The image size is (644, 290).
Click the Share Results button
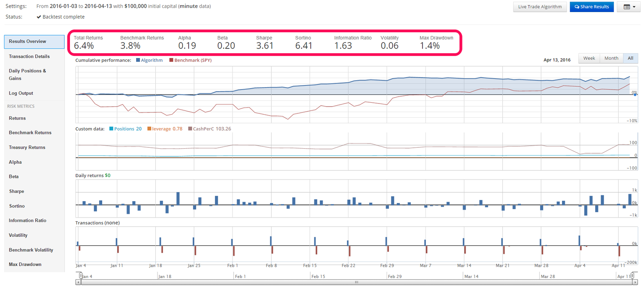pos(592,7)
